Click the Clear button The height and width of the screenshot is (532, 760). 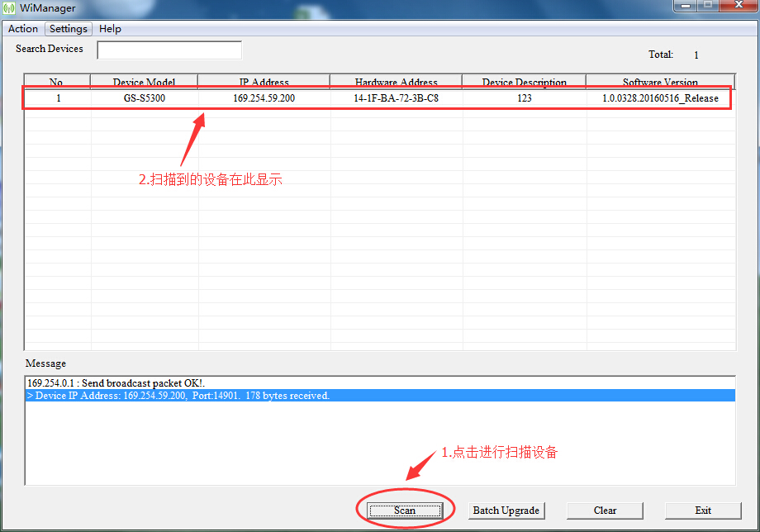[605, 511]
